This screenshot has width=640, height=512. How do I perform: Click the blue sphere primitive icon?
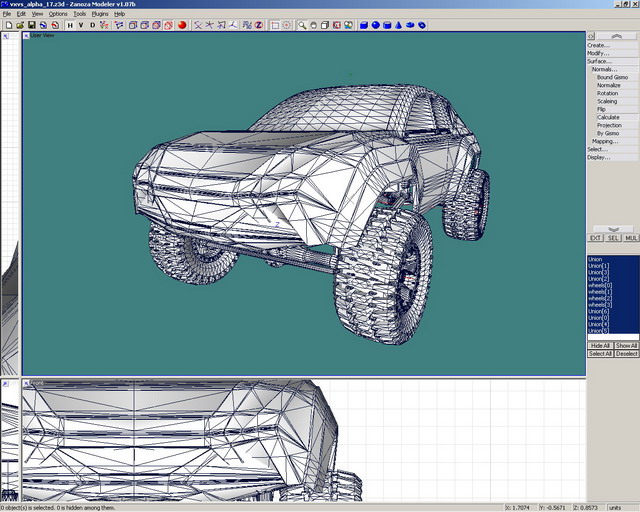[x=376, y=25]
